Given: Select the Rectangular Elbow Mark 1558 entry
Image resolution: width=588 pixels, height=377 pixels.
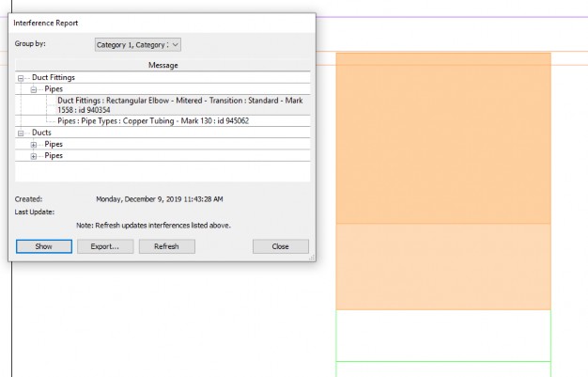Looking at the screenshot, I should click(x=180, y=105).
